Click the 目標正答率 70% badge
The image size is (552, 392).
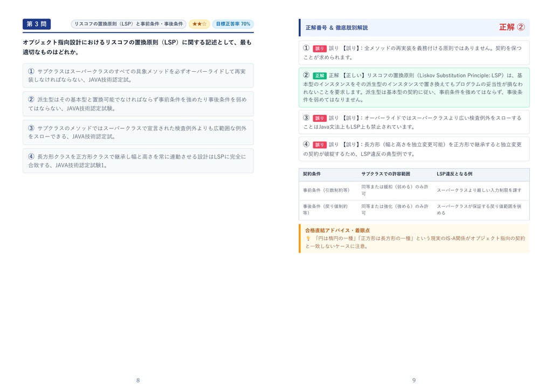click(233, 24)
